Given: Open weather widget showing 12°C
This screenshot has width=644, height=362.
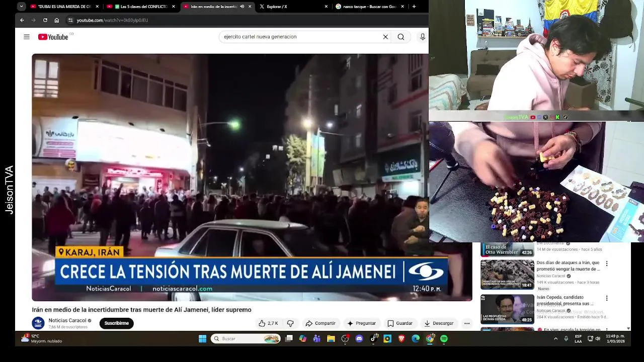Looking at the screenshot, I should (41, 339).
